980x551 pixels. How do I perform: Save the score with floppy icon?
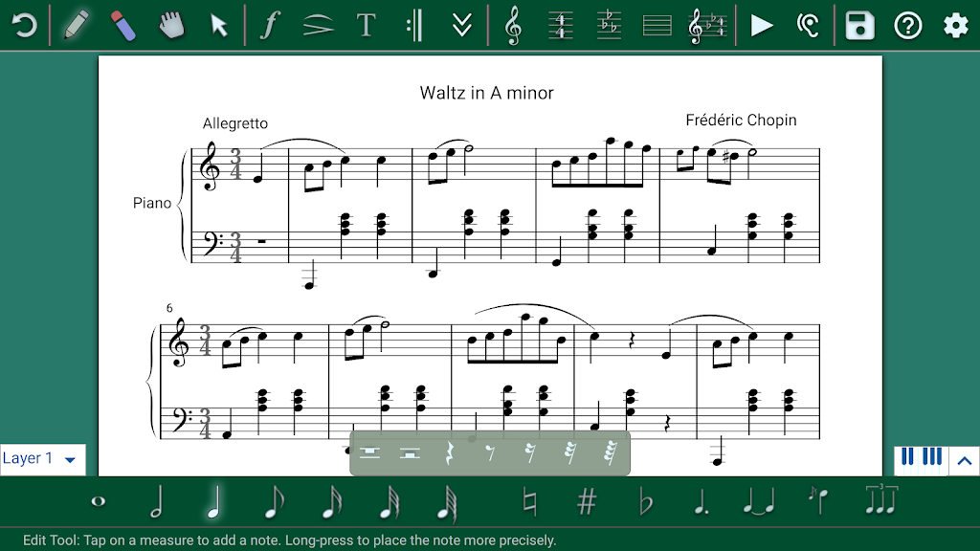coord(860,26)
